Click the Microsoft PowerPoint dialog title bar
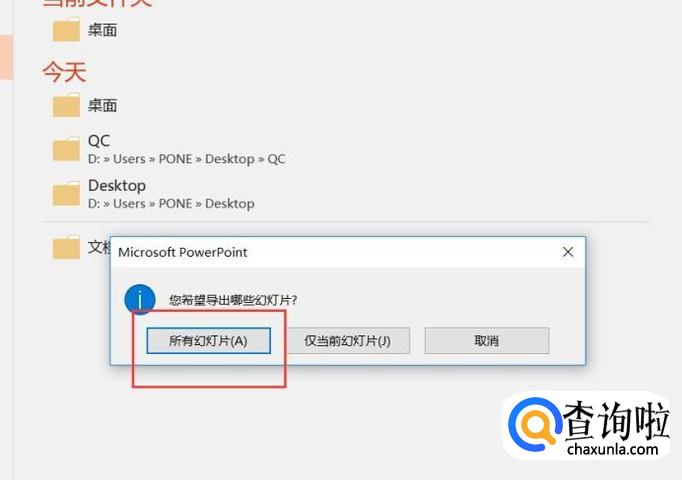This screenshot has height=480, width=682. 335,252
